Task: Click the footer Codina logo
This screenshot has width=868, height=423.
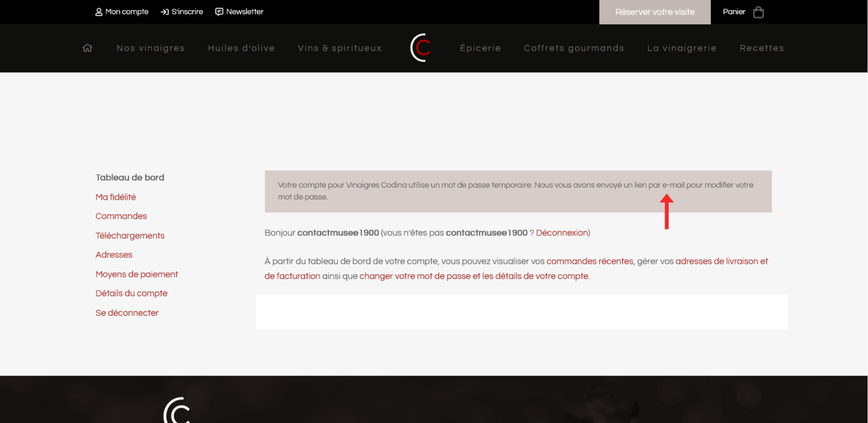Action: [x=177, y=410]
